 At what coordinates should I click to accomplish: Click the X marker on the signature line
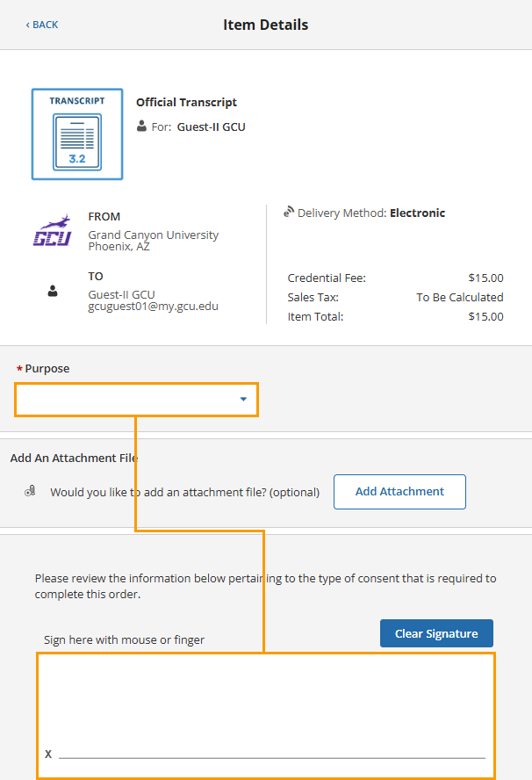pos(48,755)
